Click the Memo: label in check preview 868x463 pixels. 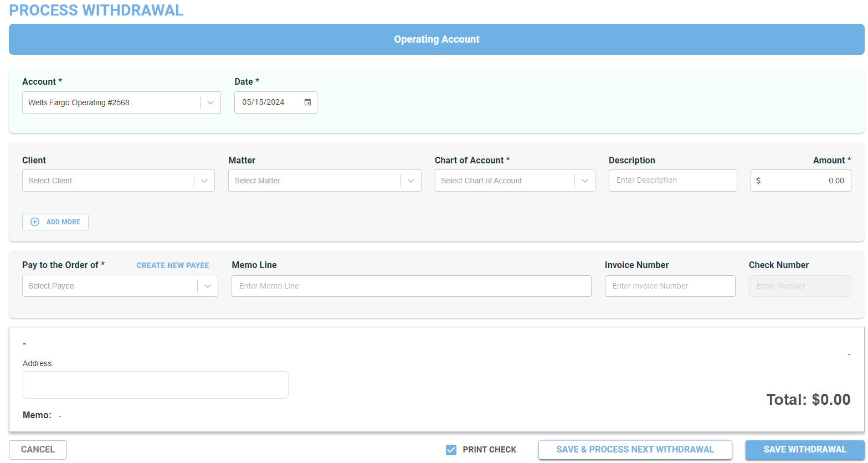37,415
